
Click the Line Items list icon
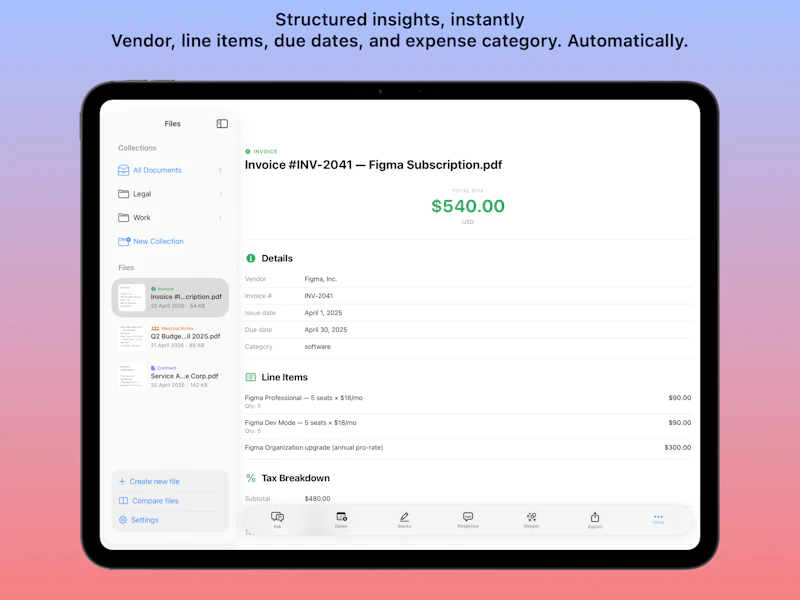click(252, 377)
